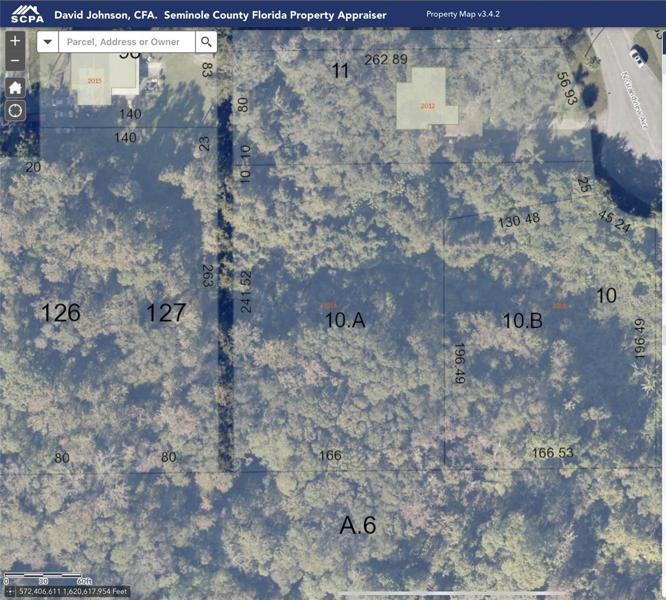
Task: Find my location on the map
Action: point(15,111)
